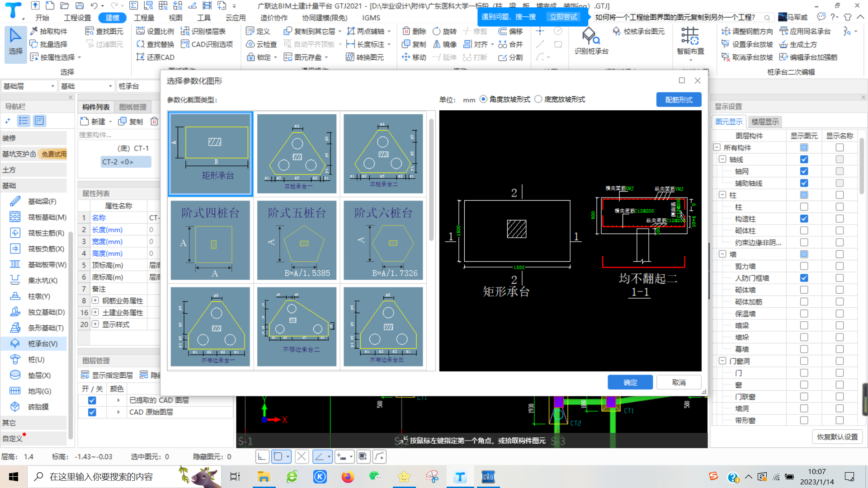Click 校核承台图元 check tool

tap(639, 31)
